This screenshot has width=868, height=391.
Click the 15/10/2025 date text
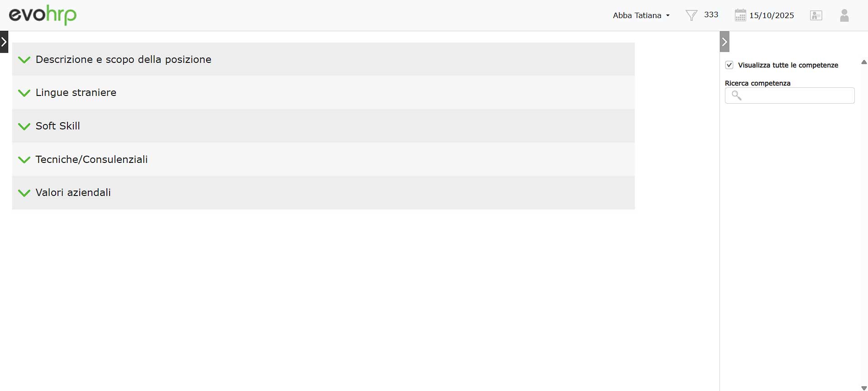point(772,15)
